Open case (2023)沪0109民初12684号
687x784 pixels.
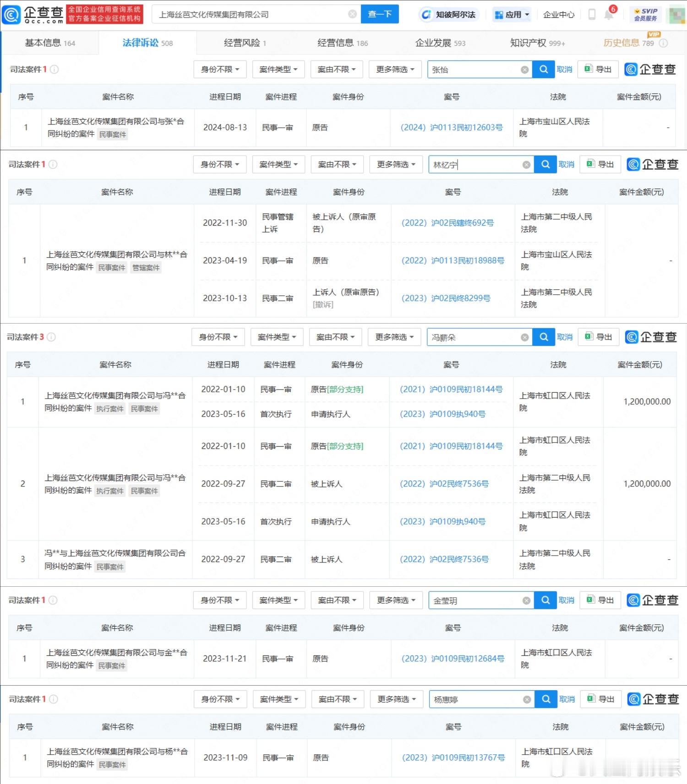click(453, 659)
